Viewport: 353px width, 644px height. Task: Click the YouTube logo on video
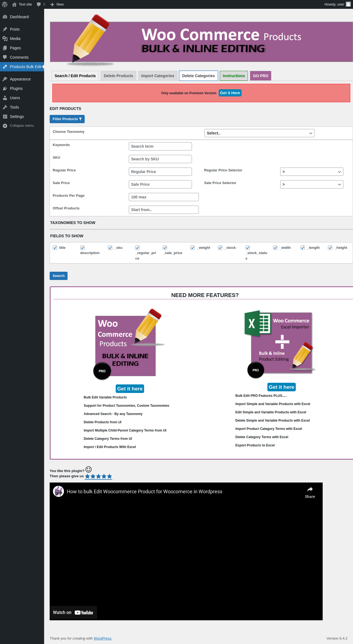(84, 613)
